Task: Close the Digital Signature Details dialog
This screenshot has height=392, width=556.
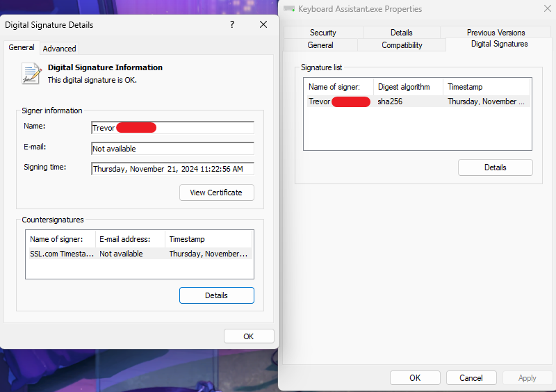Action: (x=263, y=24)
